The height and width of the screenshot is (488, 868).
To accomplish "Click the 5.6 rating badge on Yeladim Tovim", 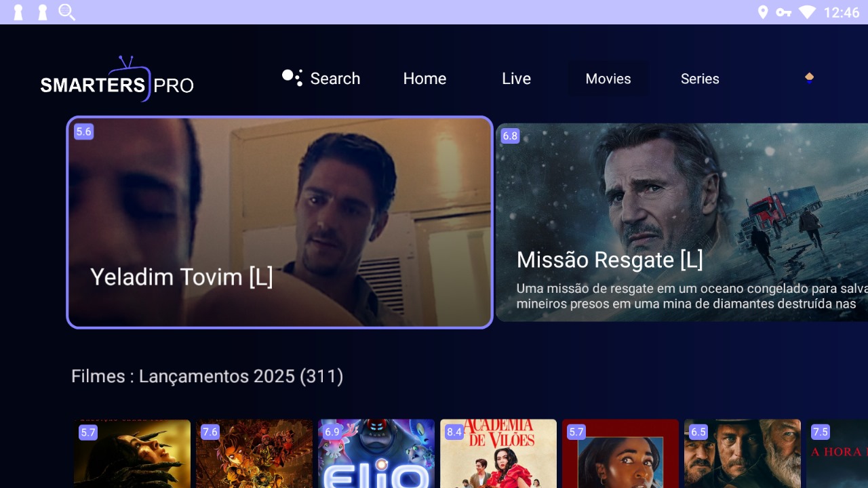I will pos(83,131).
